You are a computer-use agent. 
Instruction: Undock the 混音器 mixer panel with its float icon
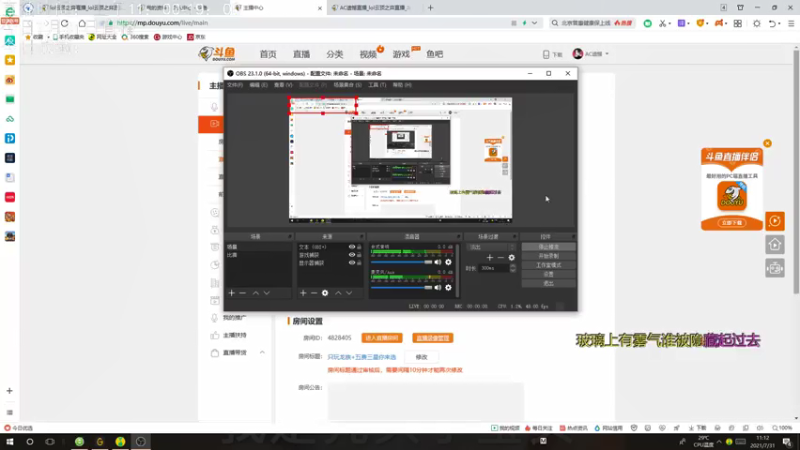pyautogui.click(x=458, y=237)
